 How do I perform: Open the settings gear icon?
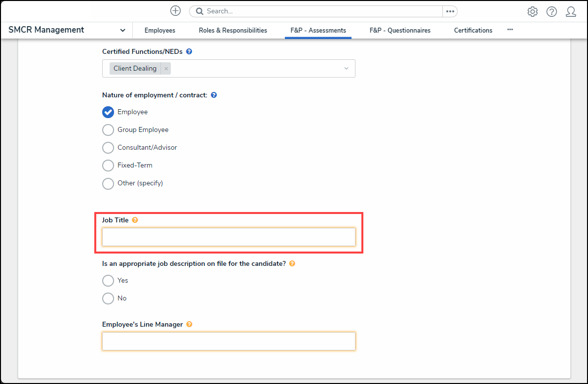pyautogui.click(x=532, y=12)
